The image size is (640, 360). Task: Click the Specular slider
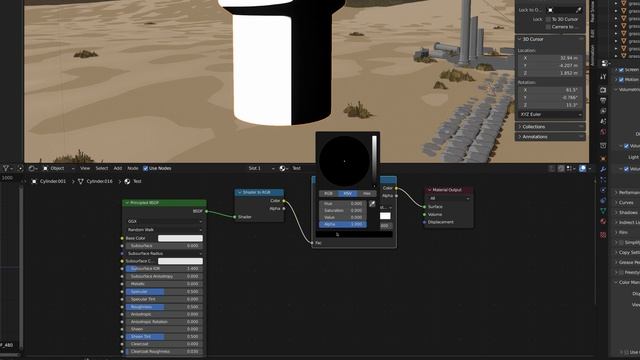pyautogui.click(x=164, y=292)
